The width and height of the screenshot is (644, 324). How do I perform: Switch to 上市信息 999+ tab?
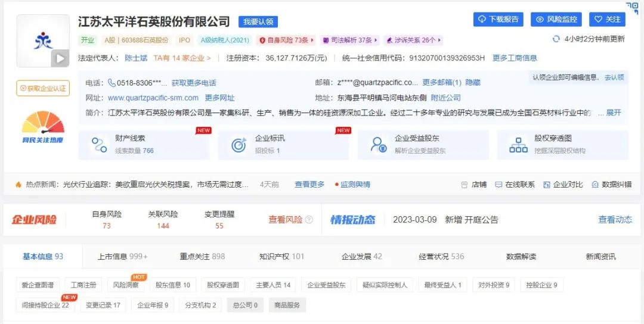[x=122, y=256]
